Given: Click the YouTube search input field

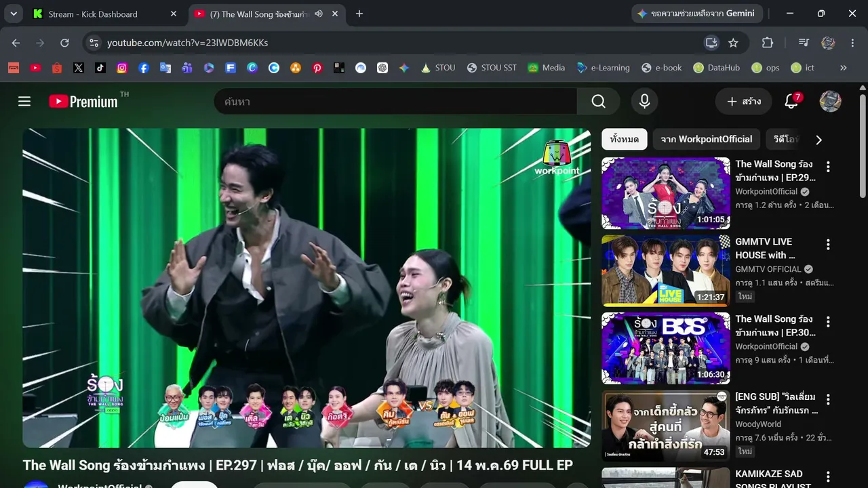Looking at the screenshot, I should point(395,102).
